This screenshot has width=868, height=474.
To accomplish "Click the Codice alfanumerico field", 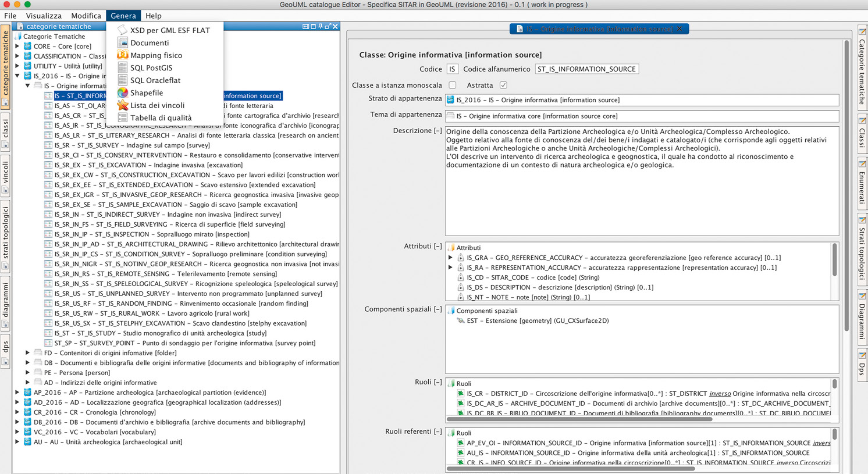I will coord(586,69).
